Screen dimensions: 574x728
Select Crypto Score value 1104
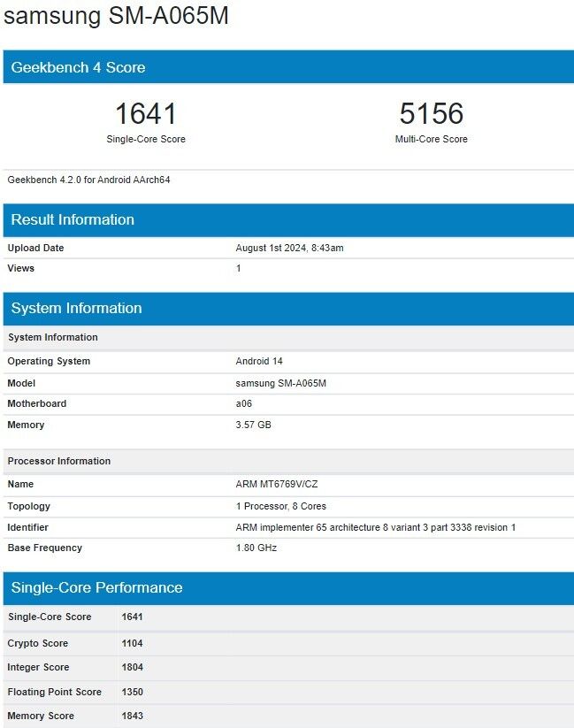point(132,643)
